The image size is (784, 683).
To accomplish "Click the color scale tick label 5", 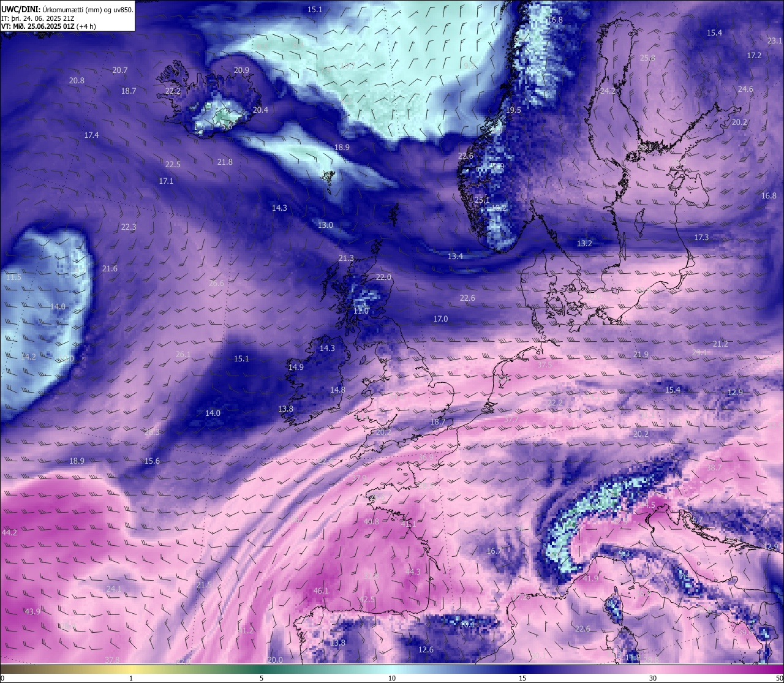I will [262, 678].
